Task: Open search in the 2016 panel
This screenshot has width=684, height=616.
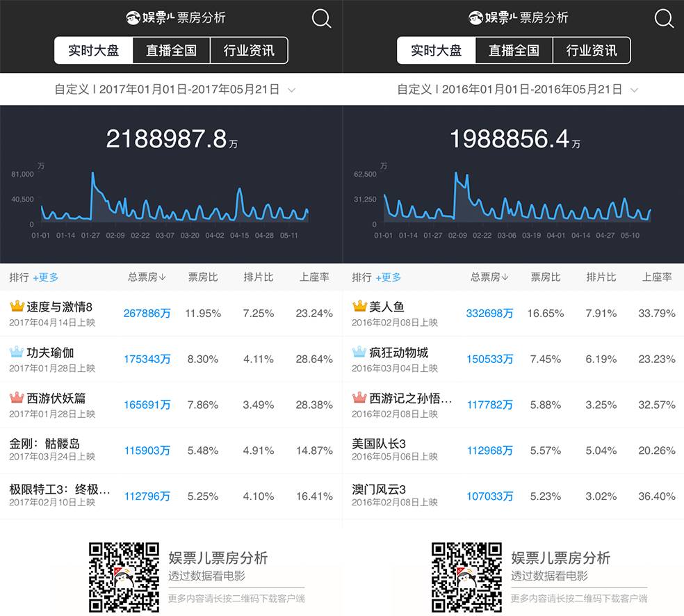Action: click(x=664, y=19)
